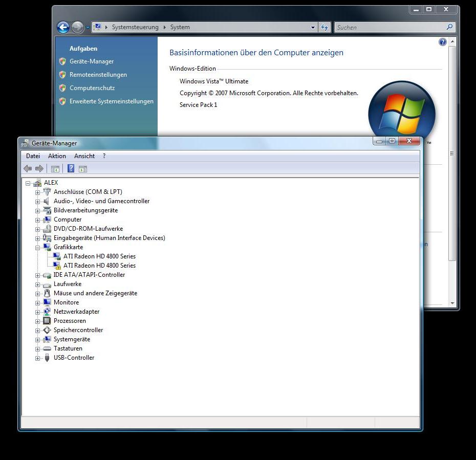Click the search magnifier icon in System window

click(x=449, y=27)
